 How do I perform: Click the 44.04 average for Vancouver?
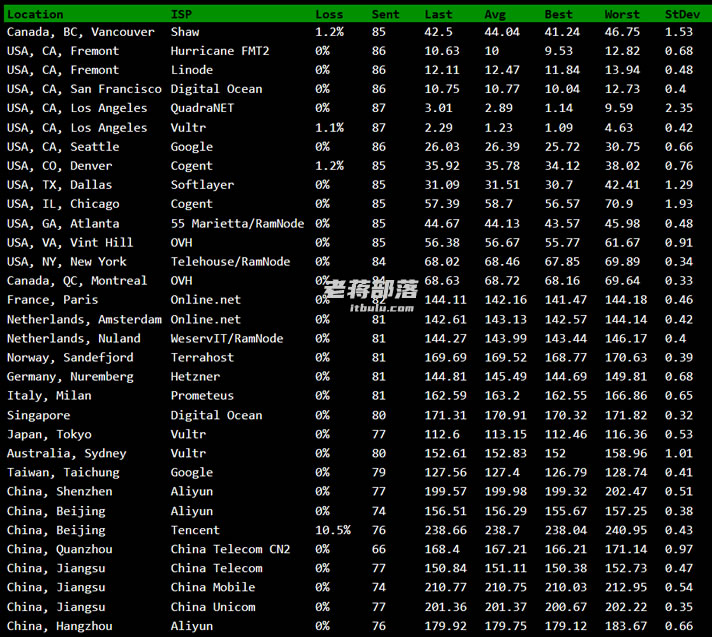(x=502, y=32)
